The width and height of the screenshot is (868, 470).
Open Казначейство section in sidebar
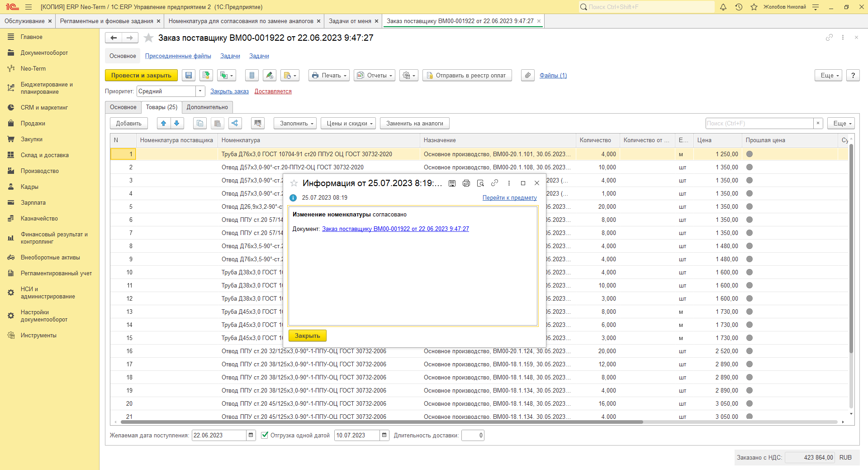coord(39,218)
